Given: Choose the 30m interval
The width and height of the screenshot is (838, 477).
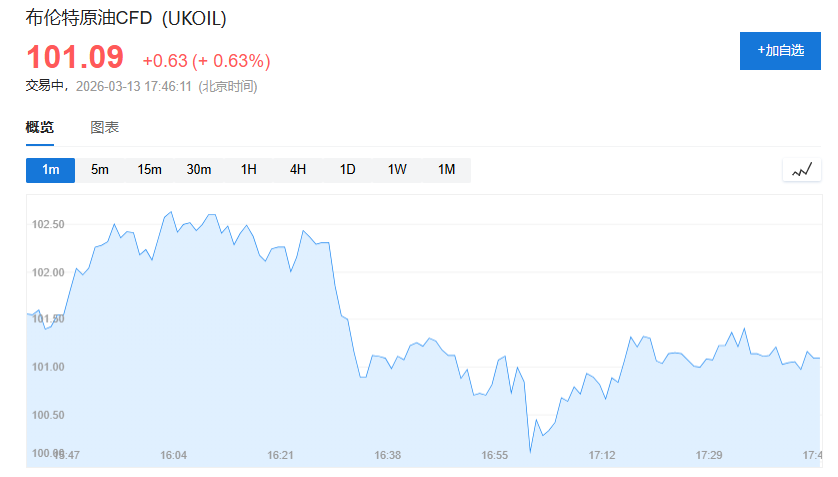Looking at the screenshot, I should coord(199,170).
